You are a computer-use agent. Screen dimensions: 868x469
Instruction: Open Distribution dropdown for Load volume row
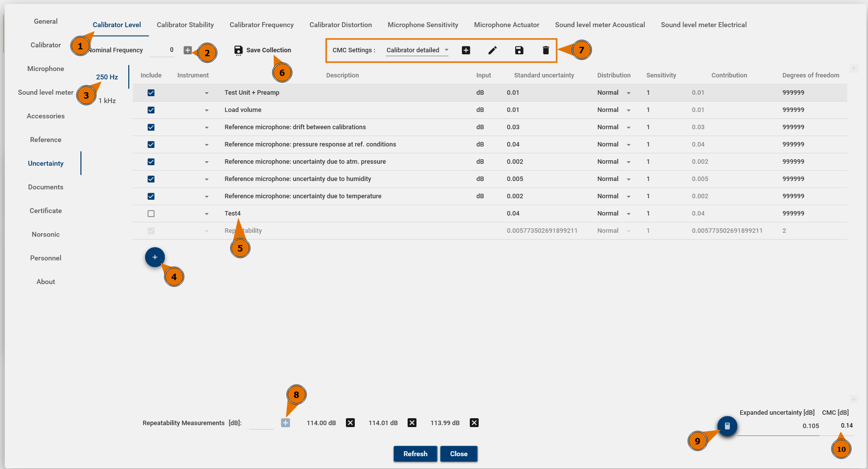coord(629,110)
